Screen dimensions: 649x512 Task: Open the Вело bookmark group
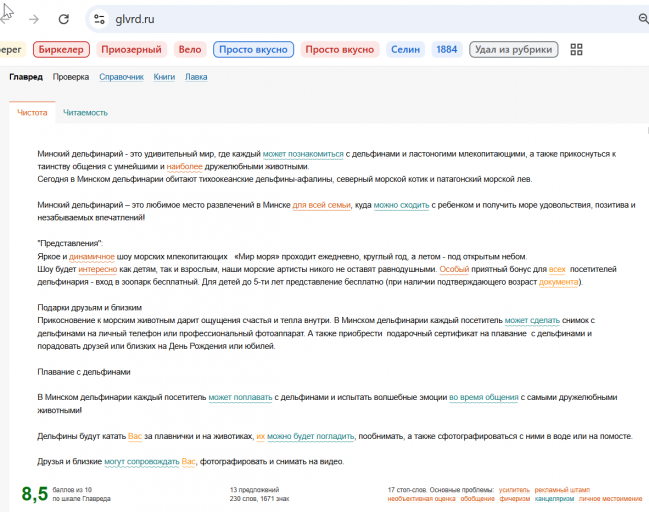tap(190, 50)
